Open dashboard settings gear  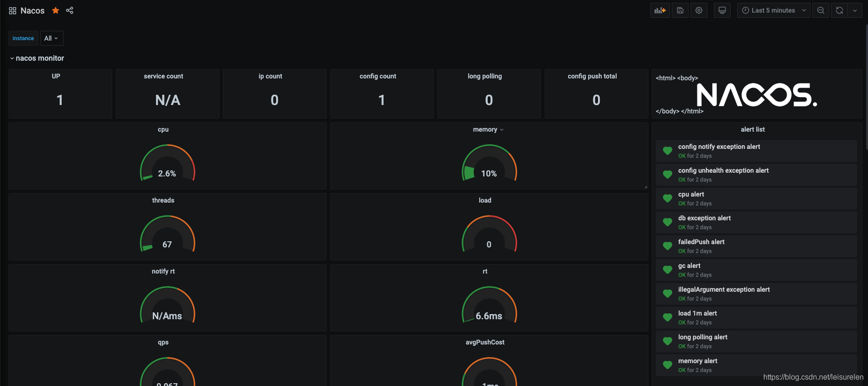(699, 10)
